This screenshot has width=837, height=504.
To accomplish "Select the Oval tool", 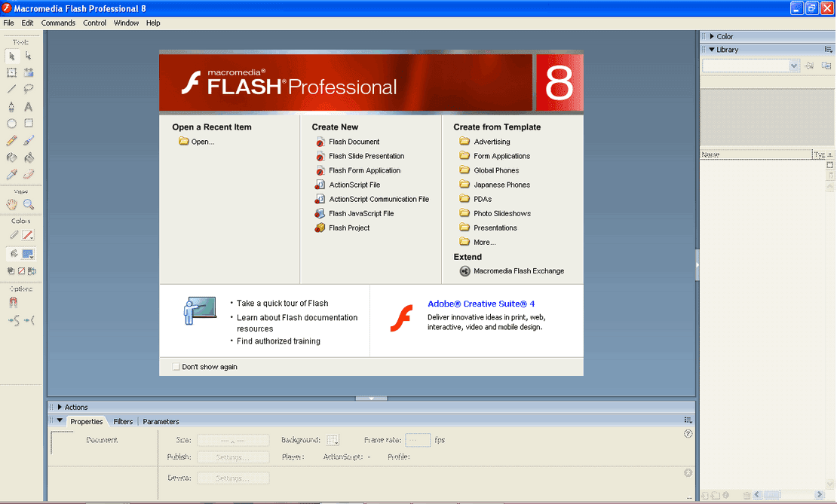I will point(12,124).
